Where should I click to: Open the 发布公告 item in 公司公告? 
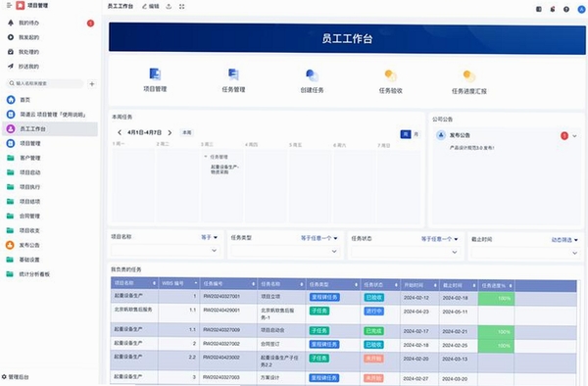pos(460,135)
